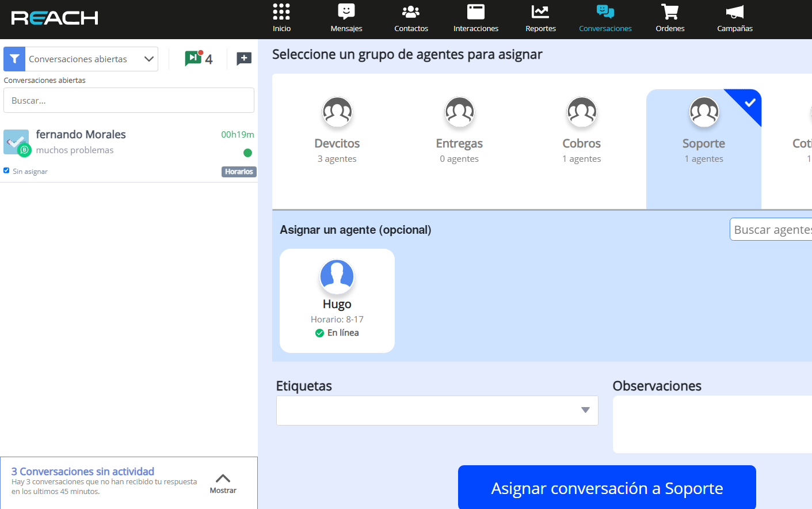The image size is (812, 509).
Task: Click the blue filter funnel icon
Action: [14, 59]
